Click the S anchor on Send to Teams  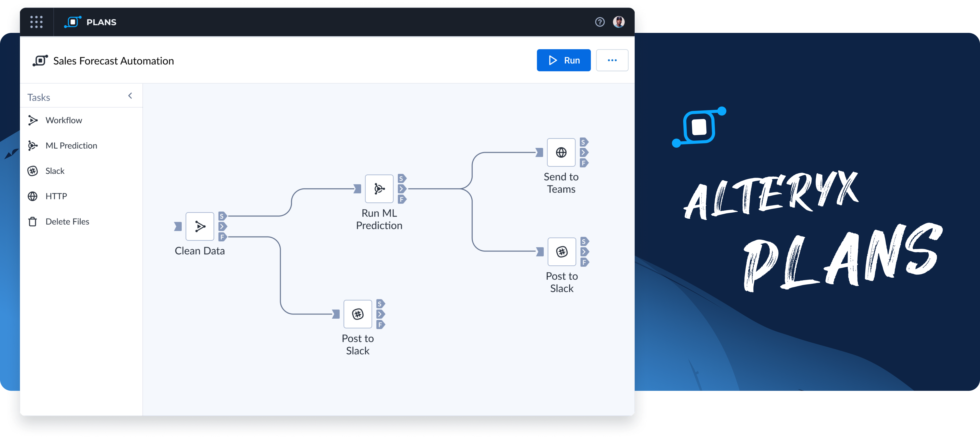584,142
